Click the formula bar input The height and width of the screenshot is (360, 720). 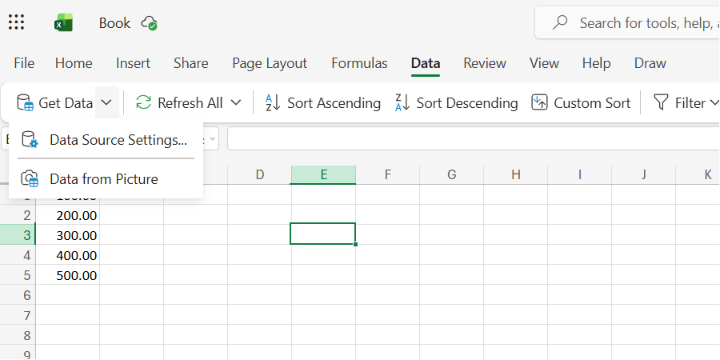473,139
